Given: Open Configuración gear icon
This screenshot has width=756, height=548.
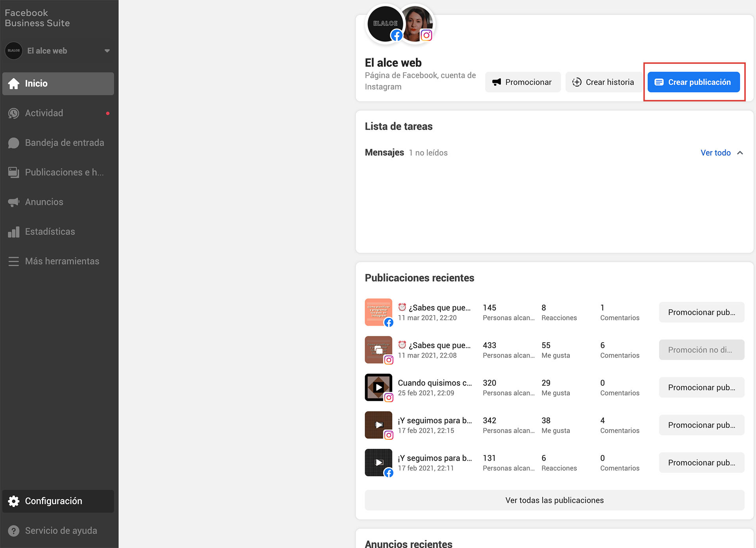Looking at the screenshot, I should coord(14,501).
